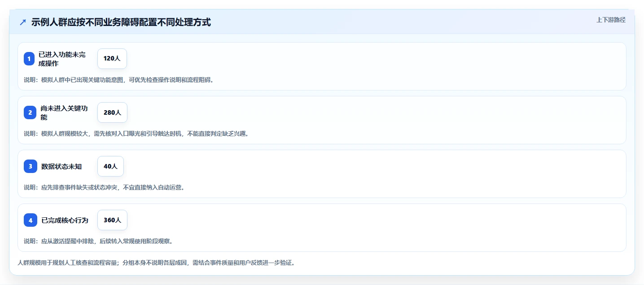Click the title 数据状态未知

tap(61, 167)
